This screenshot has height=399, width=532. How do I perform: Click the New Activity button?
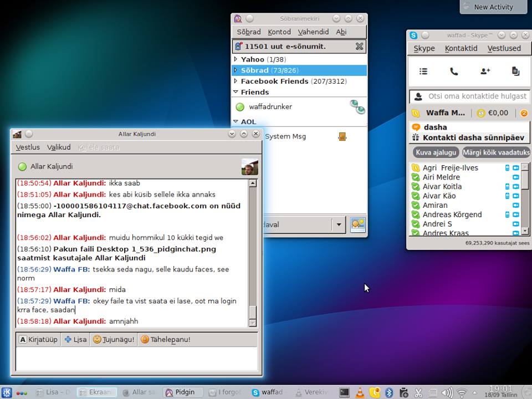493,7
